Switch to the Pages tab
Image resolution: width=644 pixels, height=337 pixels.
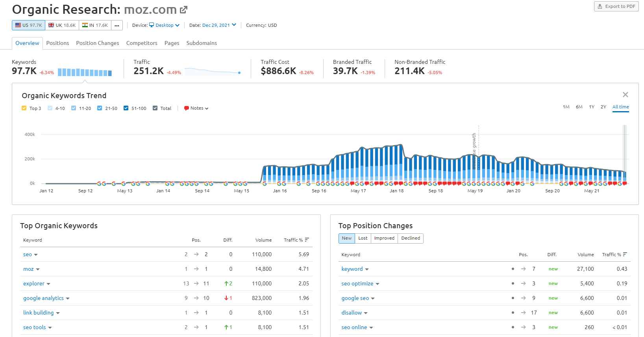point(172,43)
